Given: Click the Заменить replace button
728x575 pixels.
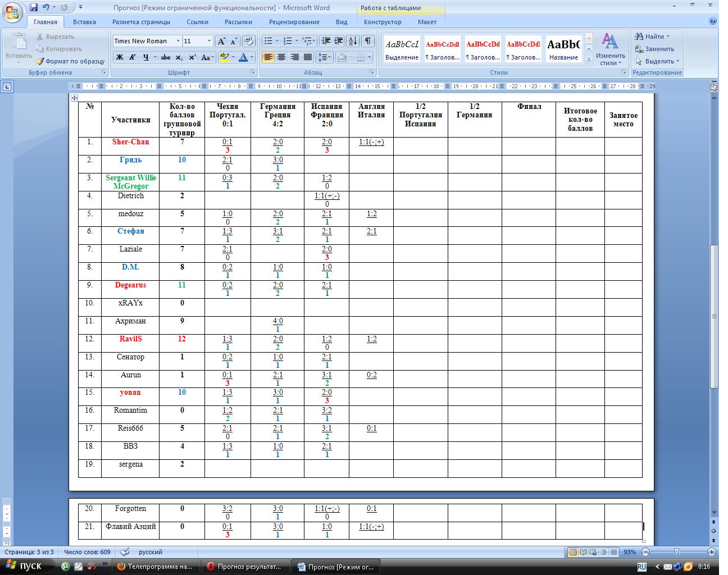Looking at the screenshot, I should tap(655, 49).
